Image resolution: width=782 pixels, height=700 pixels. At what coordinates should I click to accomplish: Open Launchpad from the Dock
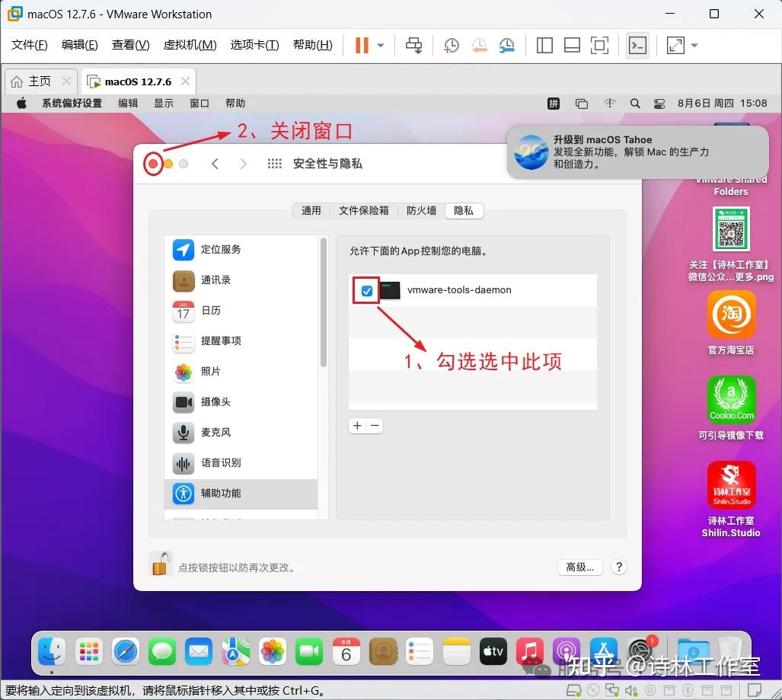(x=89, y=651)
